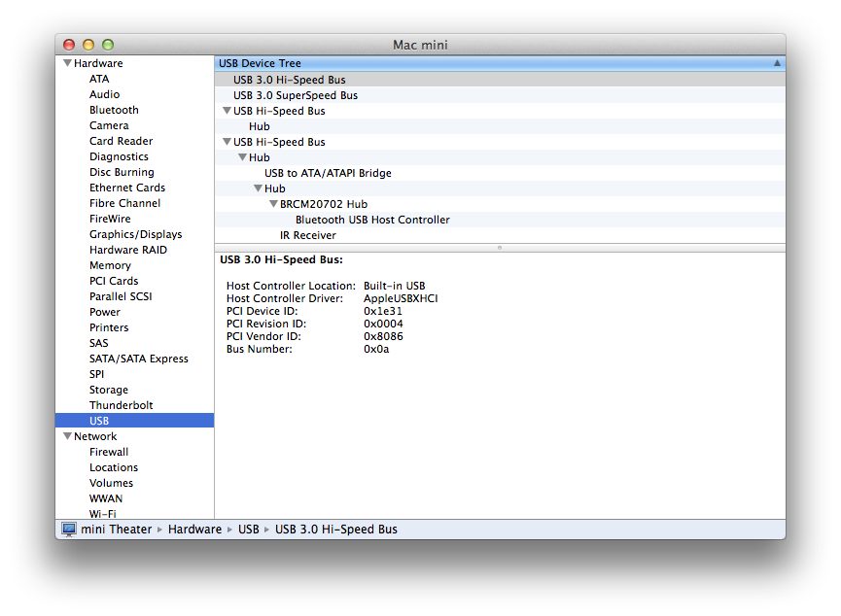
Task: Click the AppleUSBXHCI driver value
Action: [401, 298]
